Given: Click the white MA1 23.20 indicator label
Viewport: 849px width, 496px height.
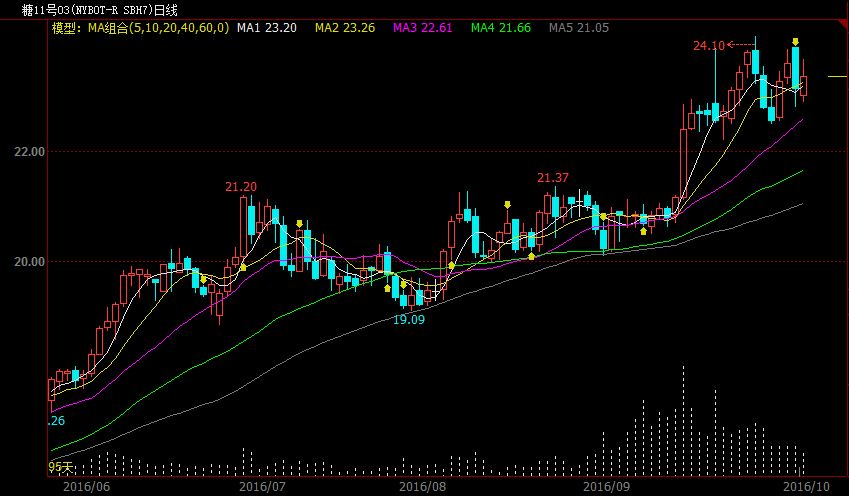Looking at the screenshot, I should tap(267, 28).
